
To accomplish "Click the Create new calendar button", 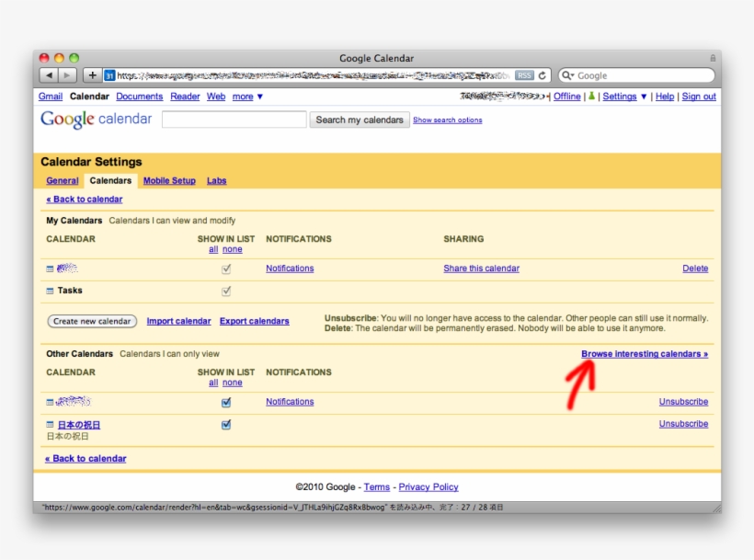I will point(92,321).
